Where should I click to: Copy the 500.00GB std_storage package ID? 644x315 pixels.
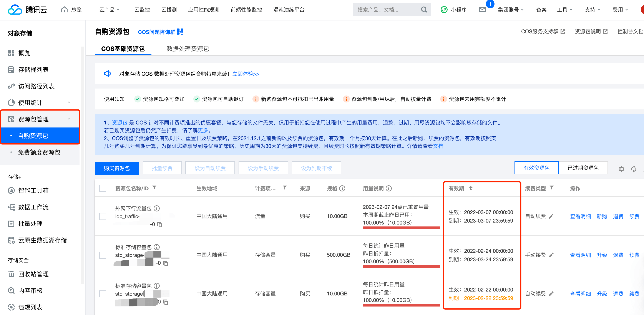166,263
